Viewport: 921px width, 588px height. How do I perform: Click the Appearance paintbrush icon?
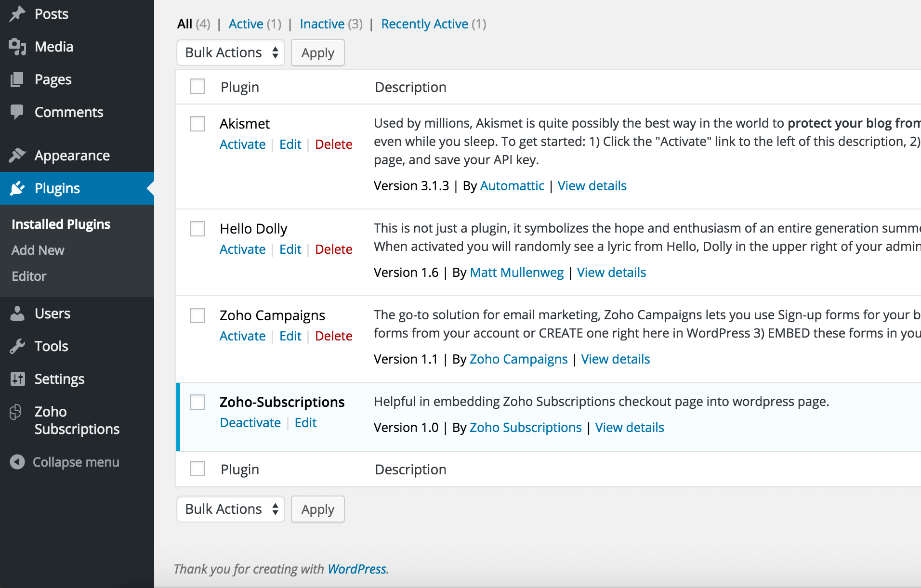coord(17,156)
